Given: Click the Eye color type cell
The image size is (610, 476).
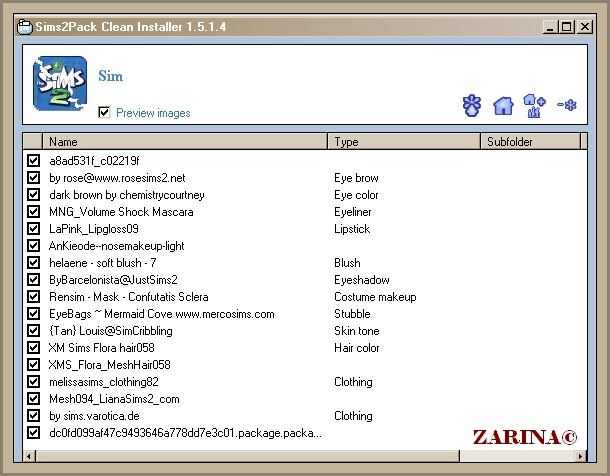Looking at the screenshot, I should (356, 195).
